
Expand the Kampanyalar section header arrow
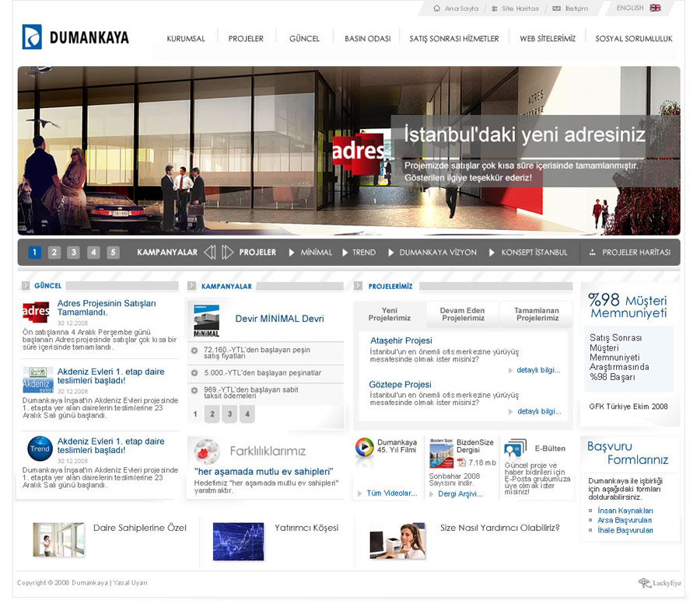192,286
